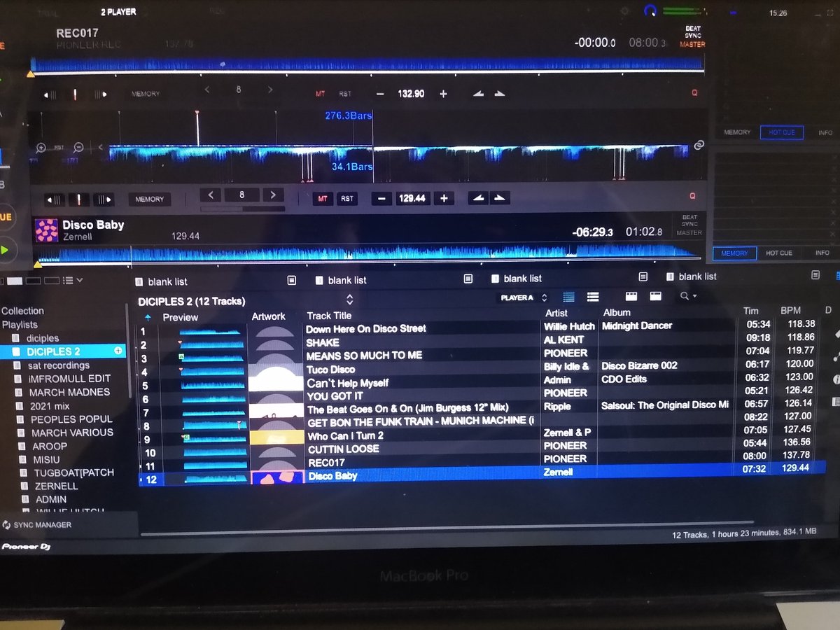This screenshot has width=840, height=630.
Task: Enable Beat Sync on Disco Baby deck
Action: click(689, 220)
